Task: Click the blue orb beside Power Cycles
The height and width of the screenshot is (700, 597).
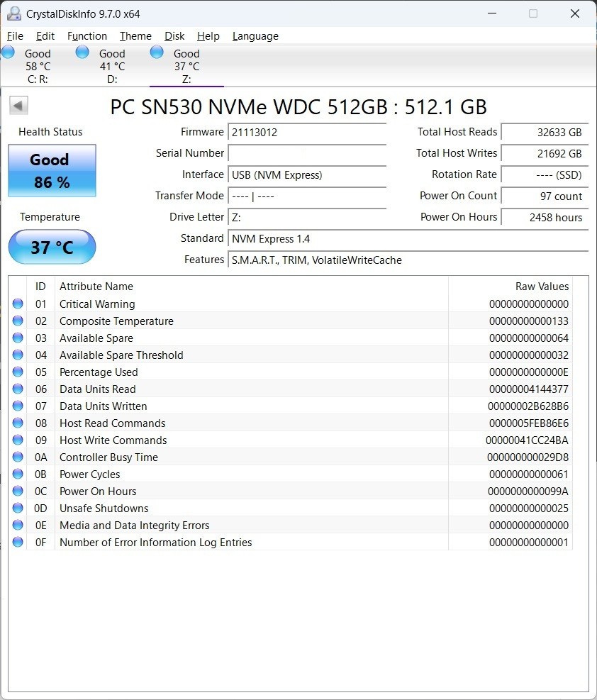Action: pos(18,474)
